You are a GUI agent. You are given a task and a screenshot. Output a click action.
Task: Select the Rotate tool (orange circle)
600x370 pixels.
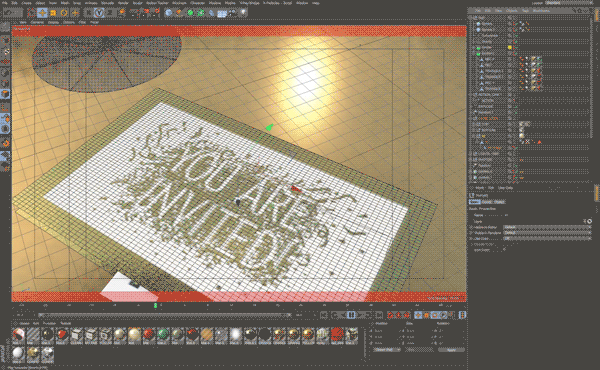click(x=64, y=13)
